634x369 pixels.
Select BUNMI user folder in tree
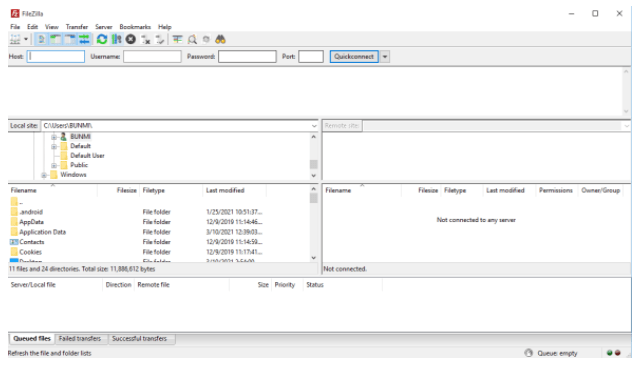tap(80, 137)
